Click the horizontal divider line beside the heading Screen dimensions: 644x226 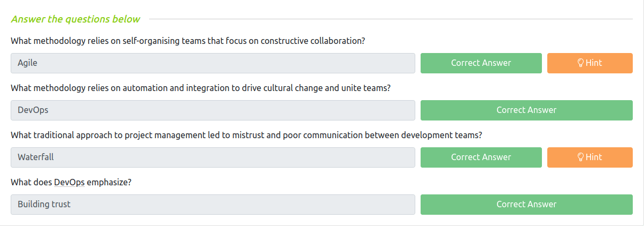point(390,19)
